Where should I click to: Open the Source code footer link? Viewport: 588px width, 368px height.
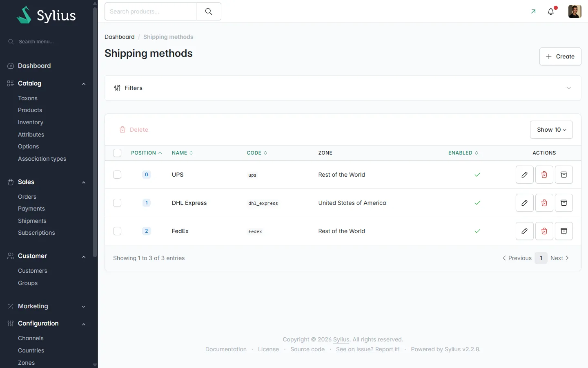(307, 349)
